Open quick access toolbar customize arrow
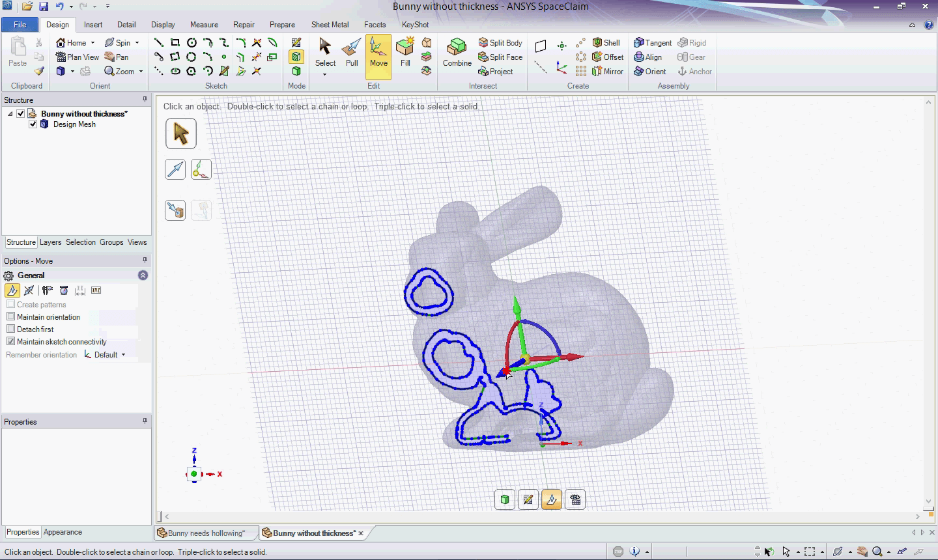Viewport: 938px width, 560px height. [x=107, y=7]
